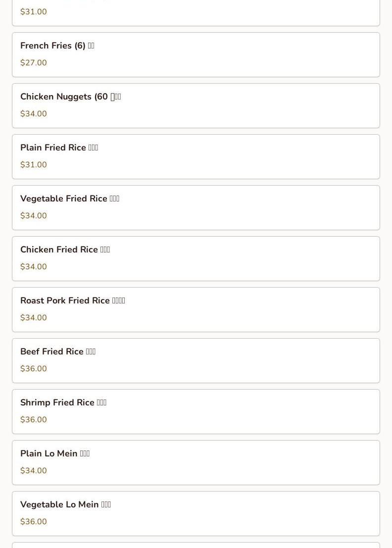This screenshot has height=548, width=392.
Task: Pick the Beef Fried Rice item
Action: coord(196,360)
